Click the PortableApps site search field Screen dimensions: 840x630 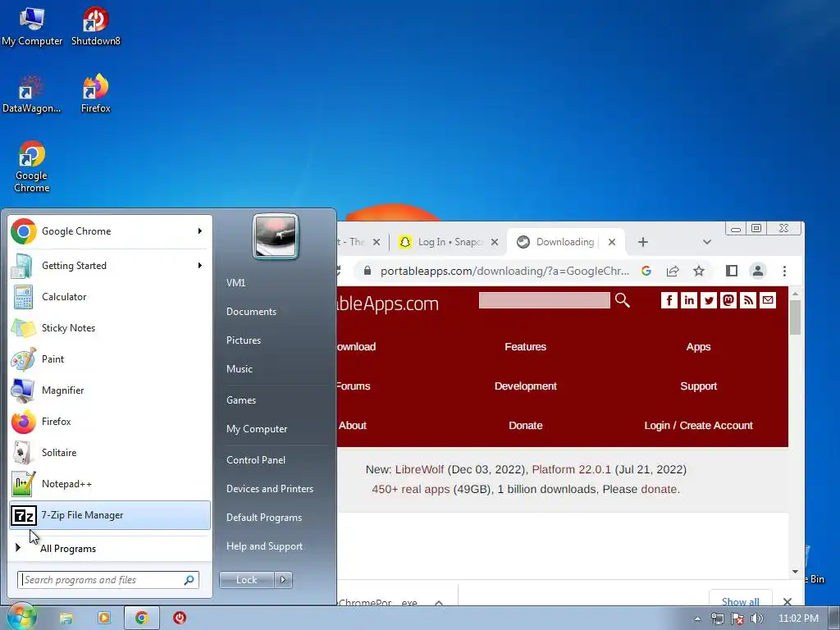[x=545, y=300]
